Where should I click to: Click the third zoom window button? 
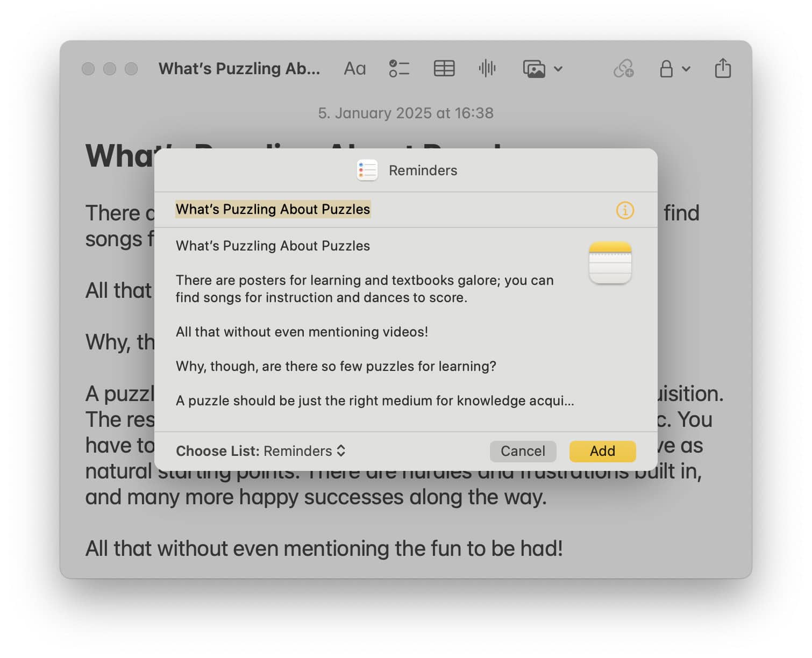pos(131,69)
